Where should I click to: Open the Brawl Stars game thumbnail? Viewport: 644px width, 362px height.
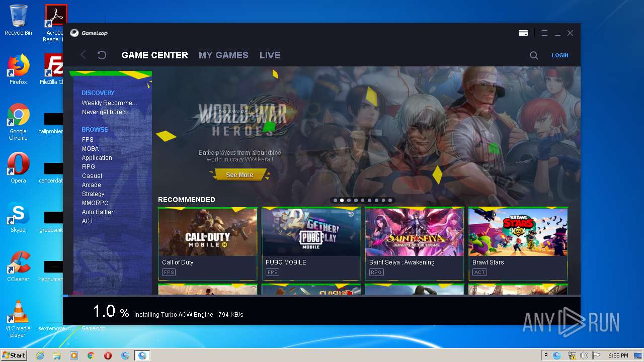point(518,232)
